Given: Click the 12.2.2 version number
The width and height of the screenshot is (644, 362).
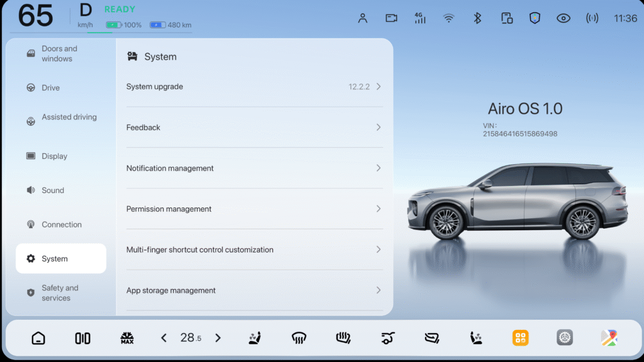Looking at the screenshot, I should pyautogui.click(x=359, y=87).
